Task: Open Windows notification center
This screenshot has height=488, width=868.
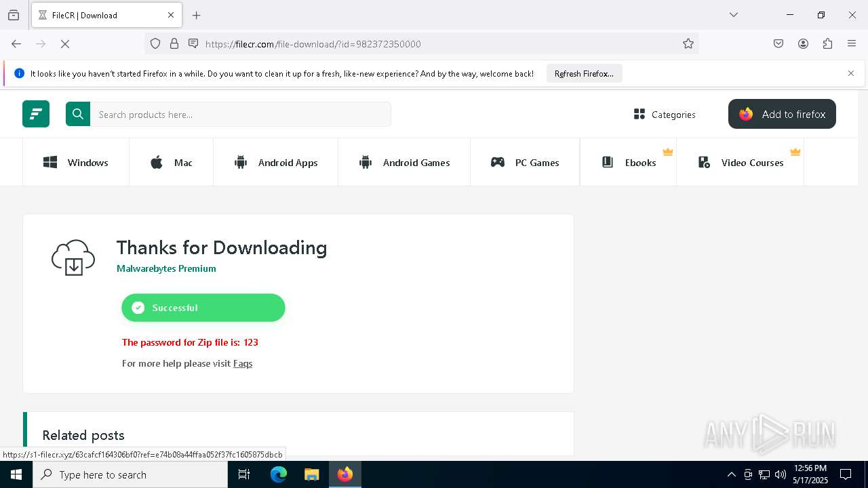Action: [x=846, y=474]
